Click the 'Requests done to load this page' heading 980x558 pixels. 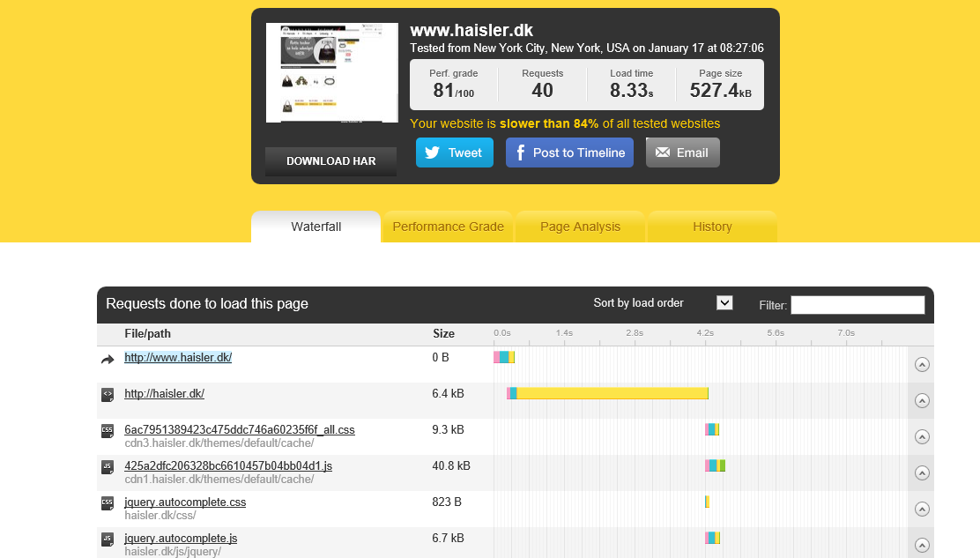coord(207,303)
